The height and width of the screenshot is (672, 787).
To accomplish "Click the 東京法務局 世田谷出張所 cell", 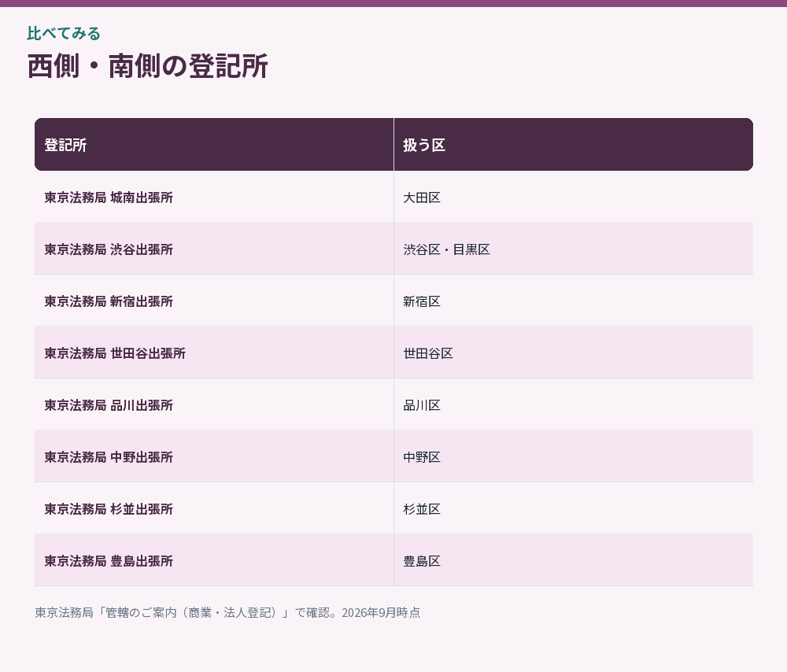I will [x=214, y=353].
